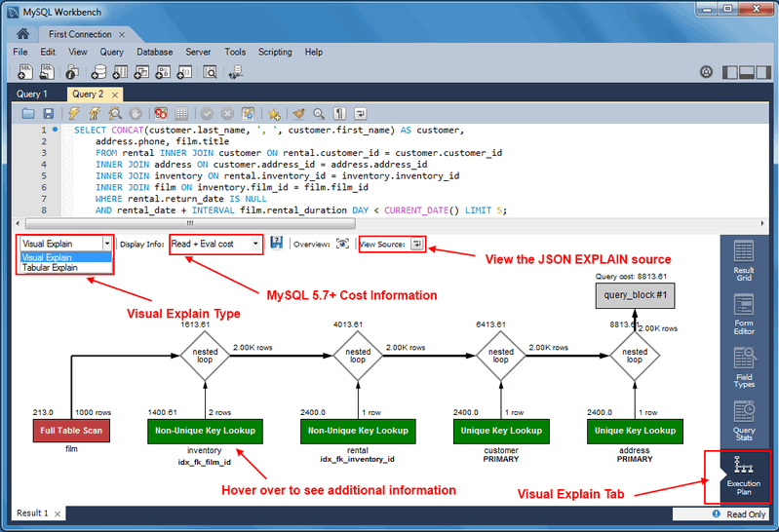
Task: Open the Result Grid side panel
Action: (x=744, y=261)
